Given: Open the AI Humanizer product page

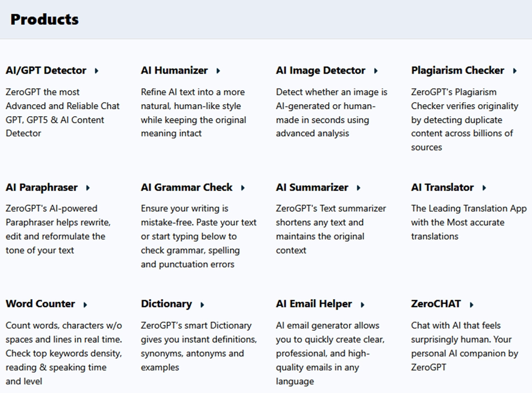Looking at the screenshot, I should coord(174,70).
